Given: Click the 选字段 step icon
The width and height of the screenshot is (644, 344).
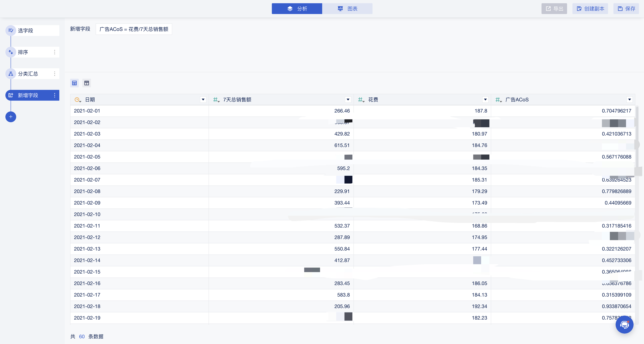Looking at the screenshot, I should 11,31.
